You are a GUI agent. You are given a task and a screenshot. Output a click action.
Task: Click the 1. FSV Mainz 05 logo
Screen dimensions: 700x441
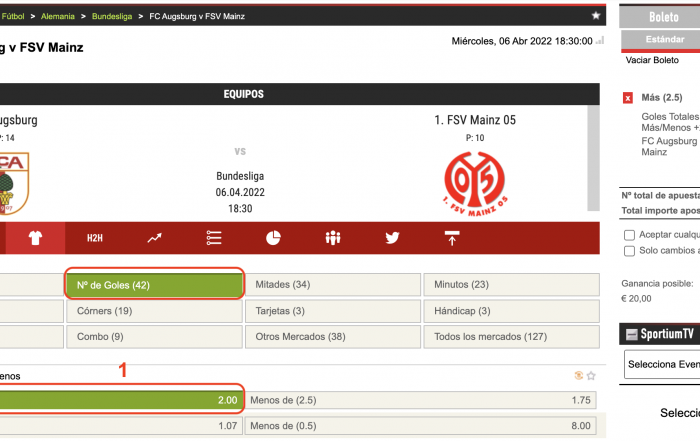pyautogui.click(x=475, y=183)
